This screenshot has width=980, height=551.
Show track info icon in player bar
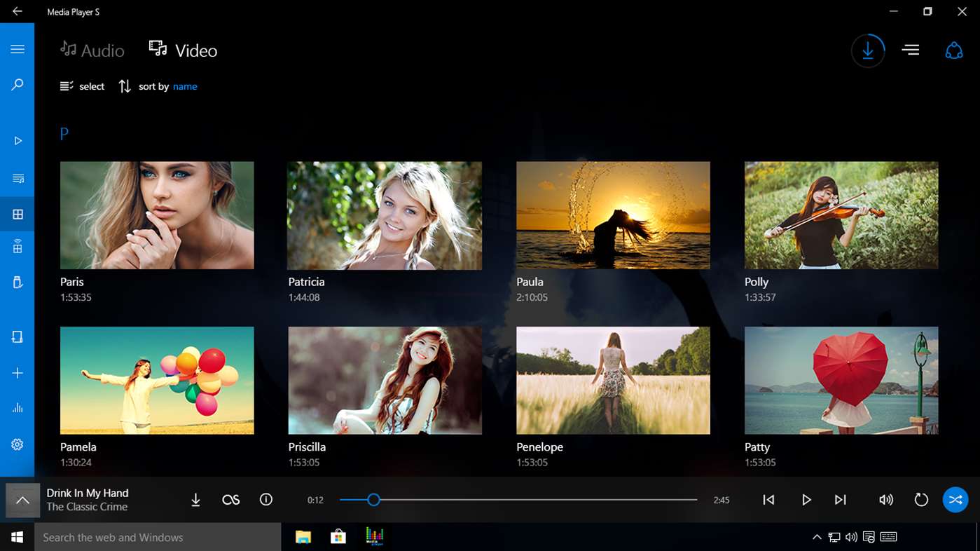[x=266, y=500]
